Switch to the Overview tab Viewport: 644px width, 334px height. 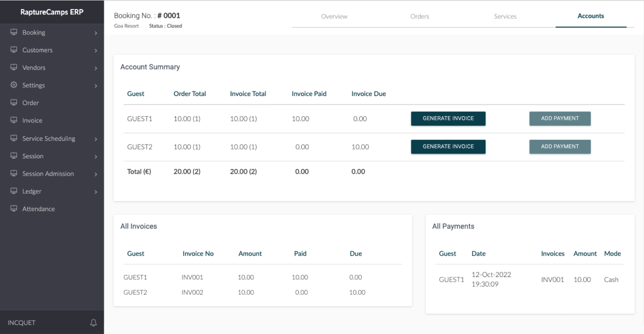pyautogui.click(x=334, y=16)
